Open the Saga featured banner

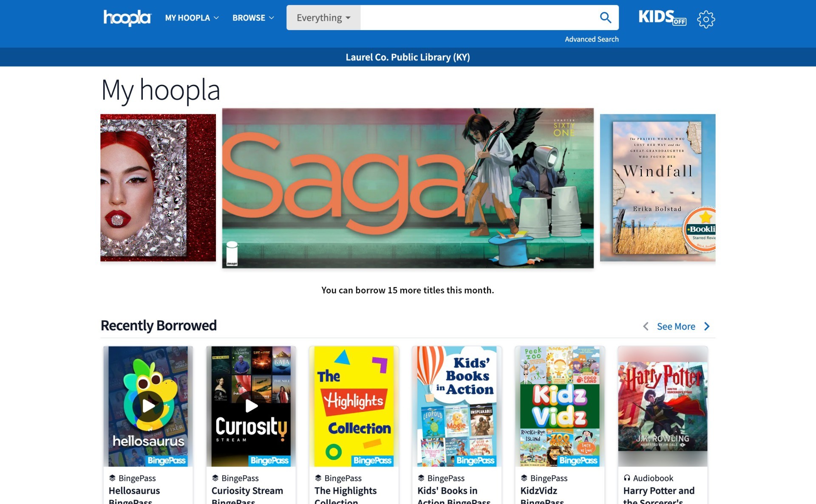[408, 188]
